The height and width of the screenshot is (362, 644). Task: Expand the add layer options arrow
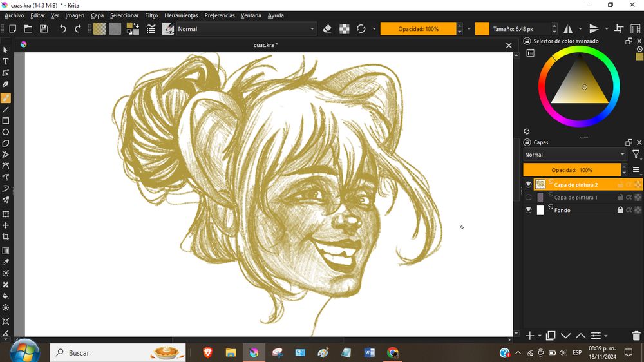coord(540,336)
